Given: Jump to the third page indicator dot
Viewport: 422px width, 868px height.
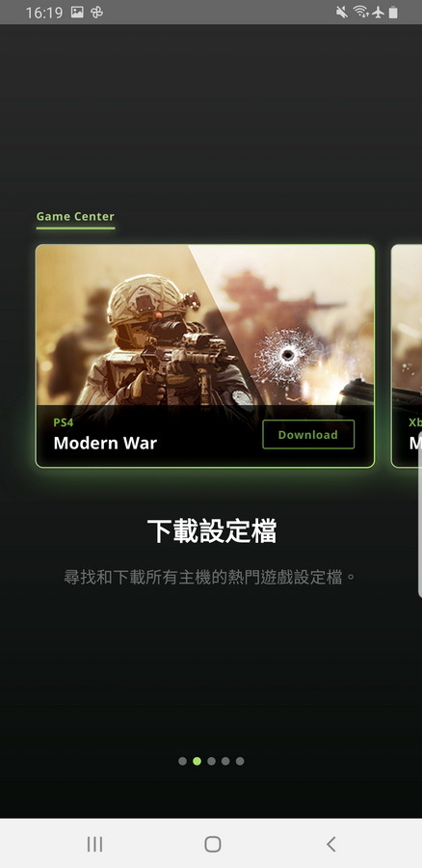Looking at the screenshot, I should tap(211, 761).
